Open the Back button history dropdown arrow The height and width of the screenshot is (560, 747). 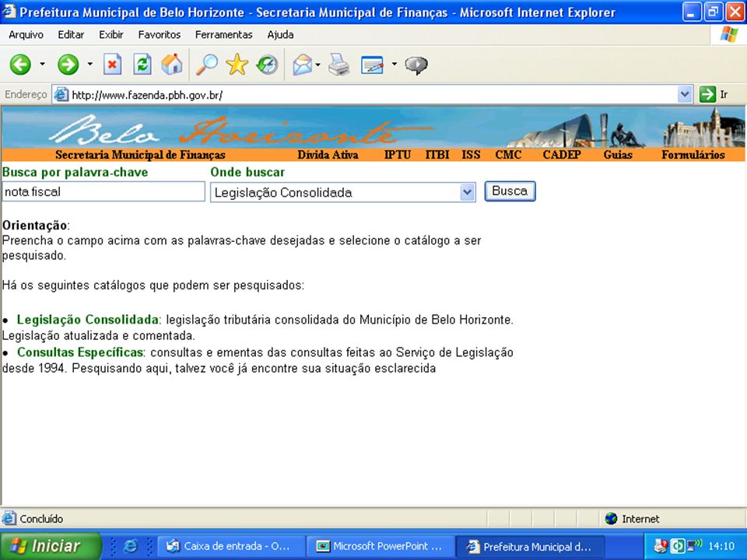(x=42, y=64)
